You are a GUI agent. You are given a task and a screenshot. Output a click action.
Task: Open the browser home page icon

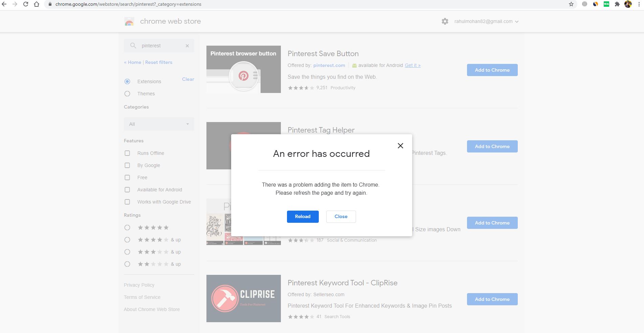pos(37,4)
